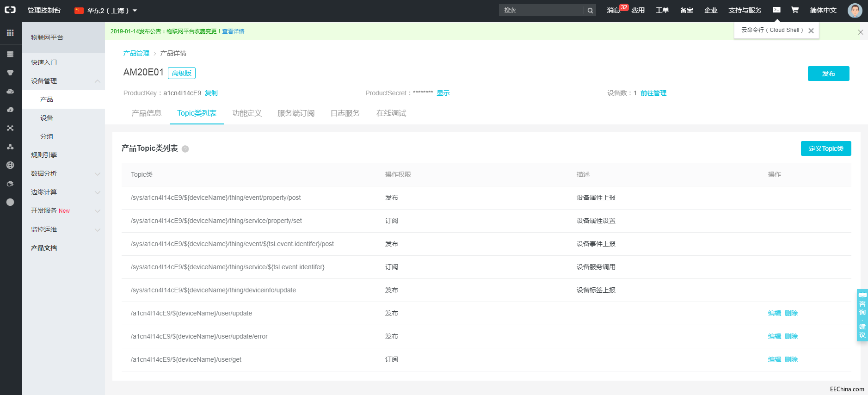Open the 服务端订阅 tab
868x395 pixels.
[296, 113]
